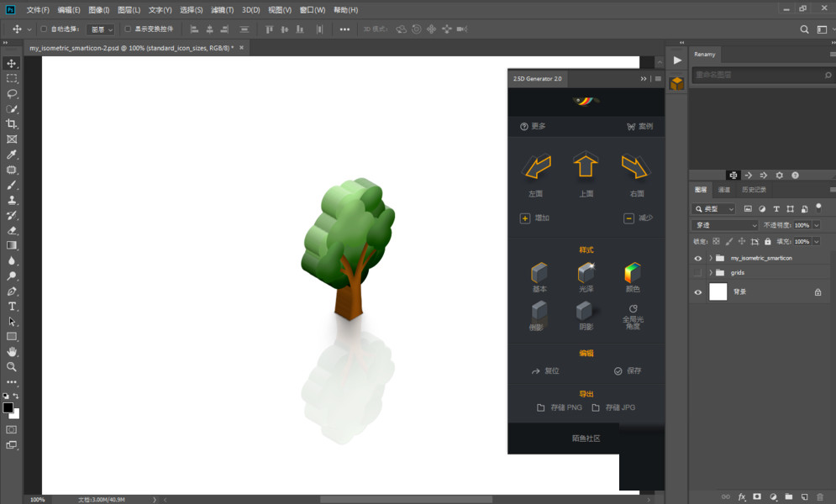Select the Eyedropper tool
Image resolution: width=836 pixels, height=504 pixels.
[x=11, y=155]
